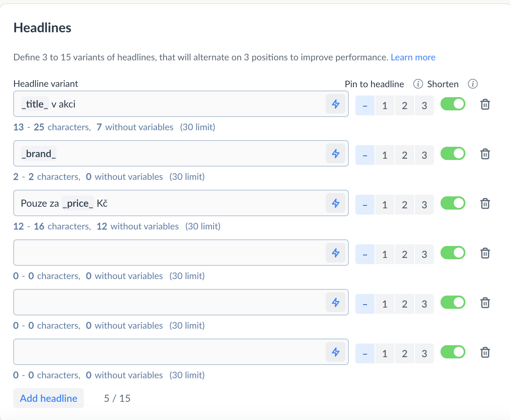
Task: Click lightning icon in the last empty headline
Action: [x=336, y=352]
